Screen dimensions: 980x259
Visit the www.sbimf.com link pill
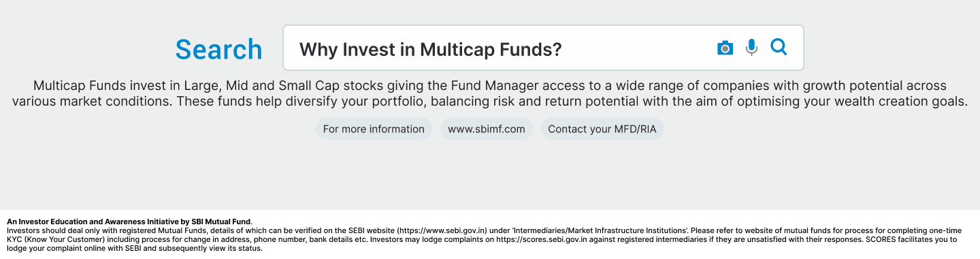click(x=487, y=129)
